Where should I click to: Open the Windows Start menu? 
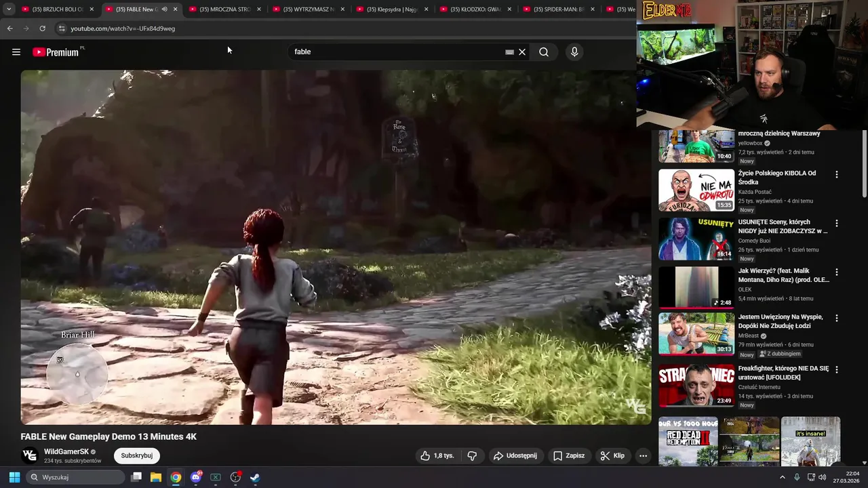14,477
